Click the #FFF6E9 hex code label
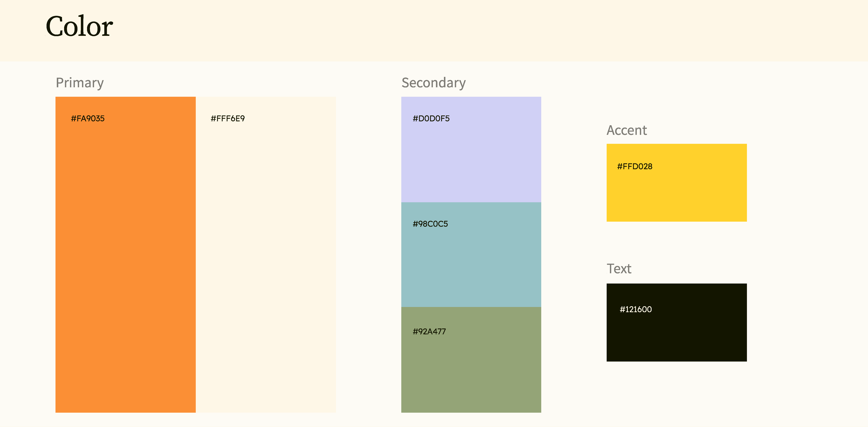The height and width of the screenshot is (427, 868). pyautogui.click(x=228, y=119)
